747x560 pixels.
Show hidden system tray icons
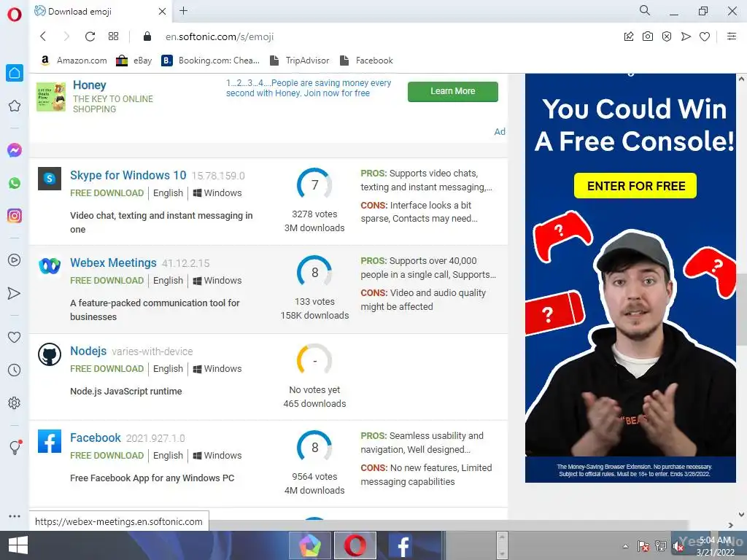click(625, 547)
